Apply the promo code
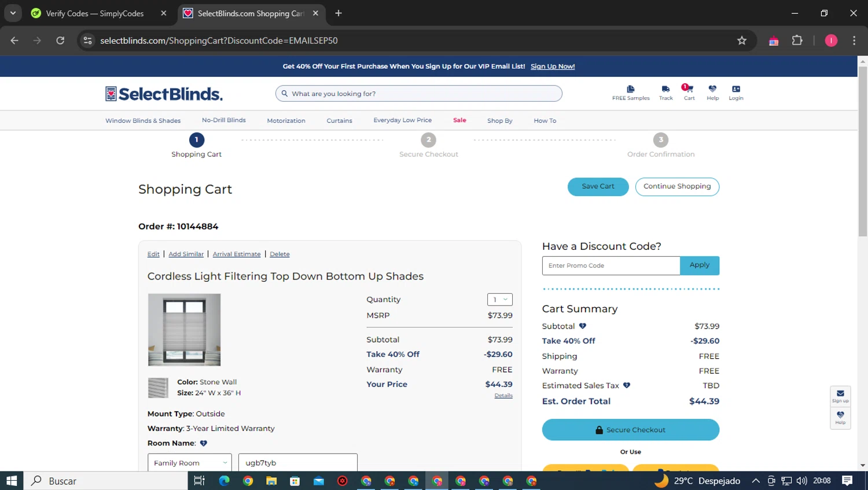Screen dimensions: 868x490 (700, 266)
